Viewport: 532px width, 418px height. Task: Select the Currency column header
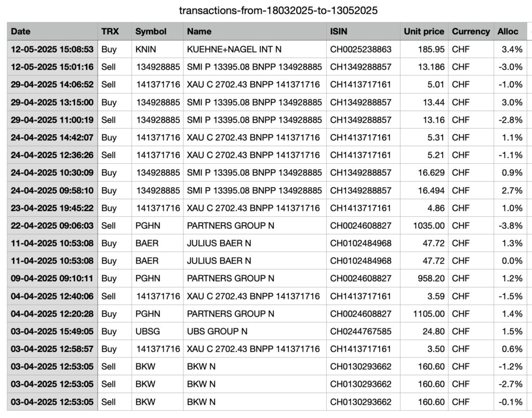pos(471,31)
